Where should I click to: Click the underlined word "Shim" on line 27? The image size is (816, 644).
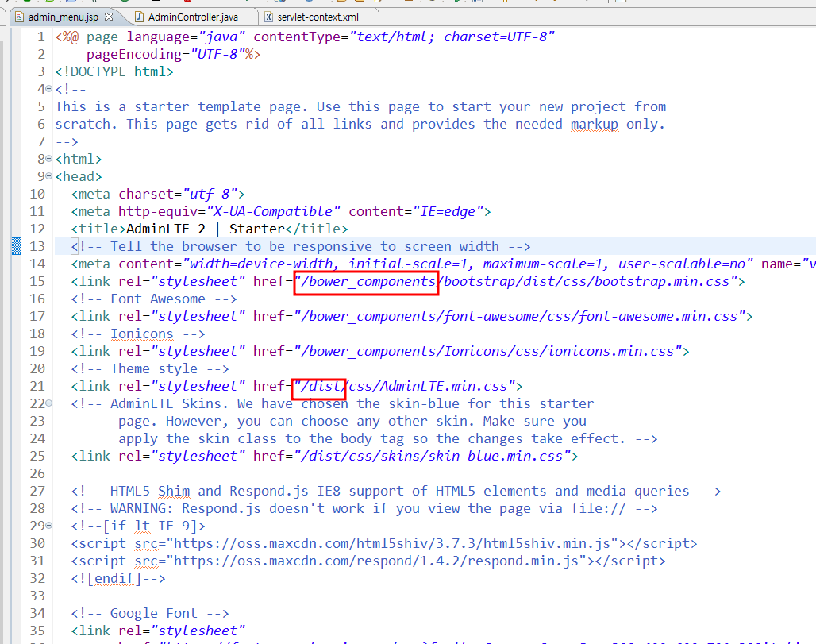pyautogui.click(x=174, y=491)
